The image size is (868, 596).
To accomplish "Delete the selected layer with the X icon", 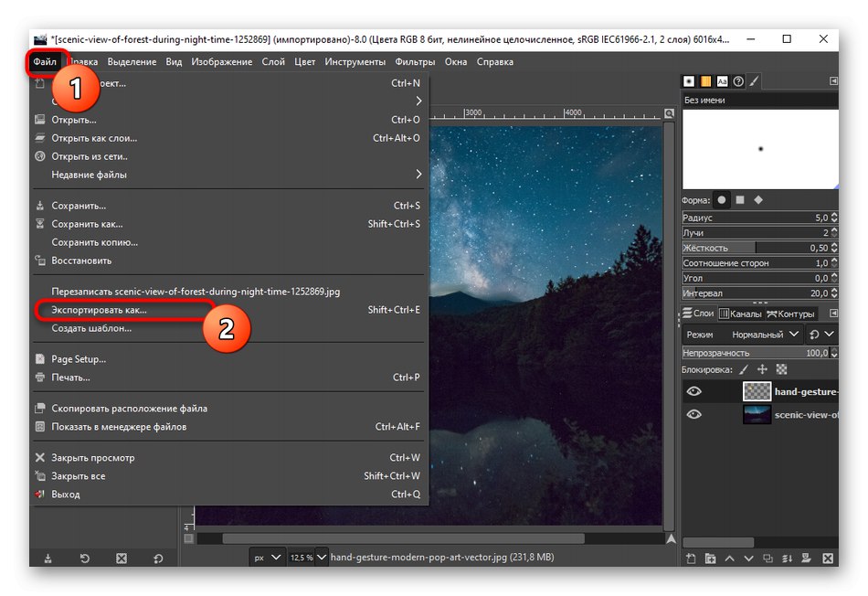I will coord(829,558).
